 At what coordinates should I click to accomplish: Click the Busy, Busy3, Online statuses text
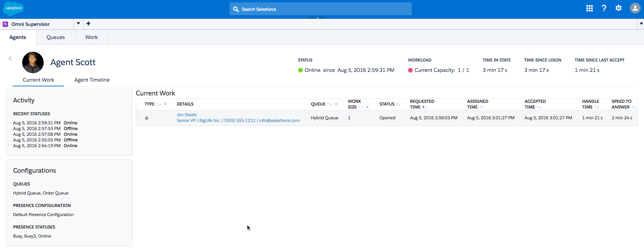[32, 236]
